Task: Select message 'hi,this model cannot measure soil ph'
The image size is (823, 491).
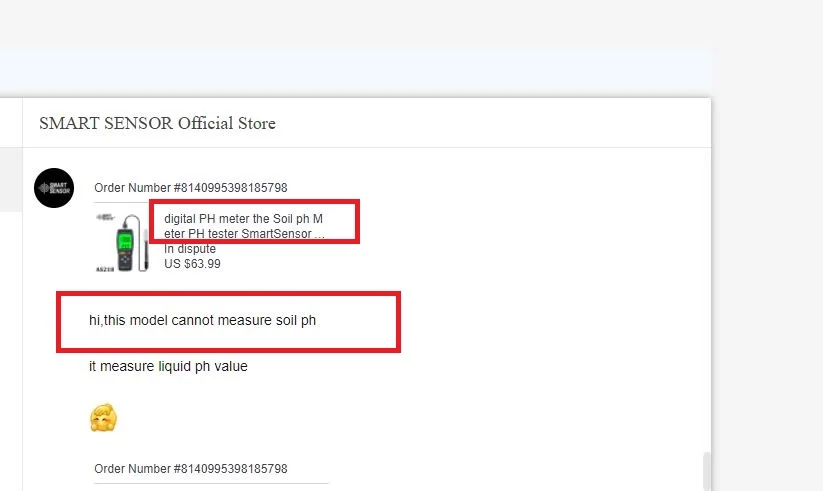Action: tap(203, 320)
